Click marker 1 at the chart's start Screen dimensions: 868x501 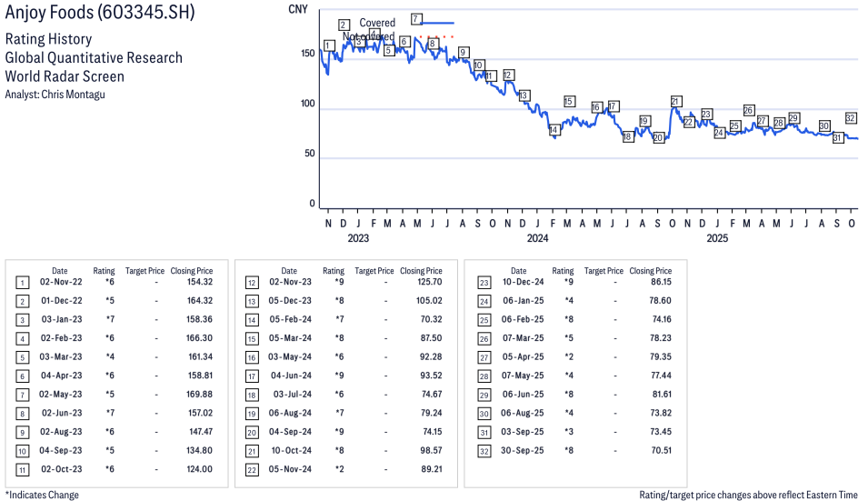pyautogui.click(x=328, y=45)
